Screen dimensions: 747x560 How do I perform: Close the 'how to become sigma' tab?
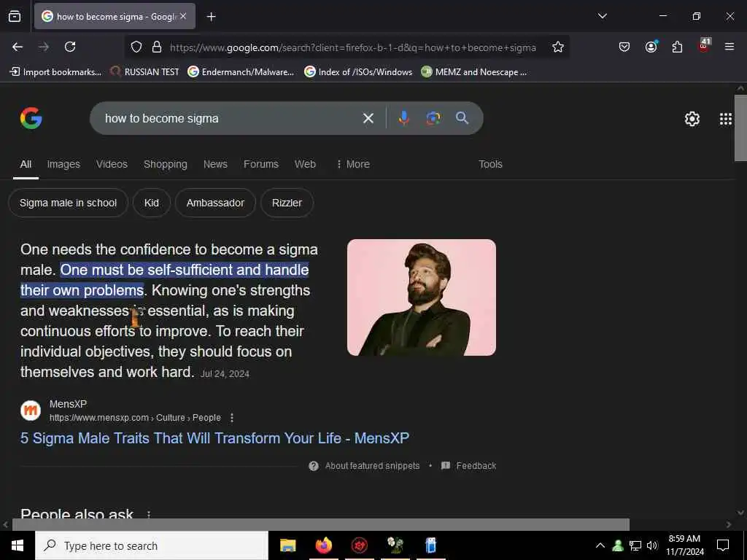tap(183, 16)
